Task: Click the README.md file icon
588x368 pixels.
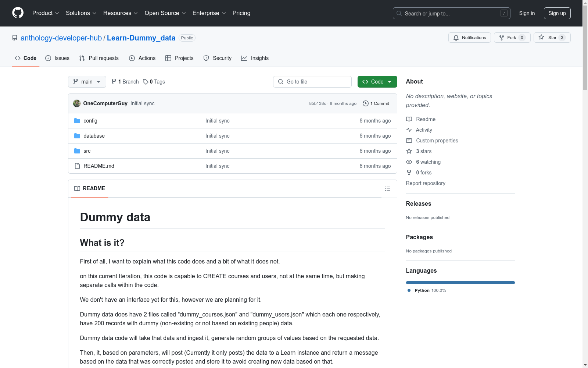Action: (x=77, y=166)
